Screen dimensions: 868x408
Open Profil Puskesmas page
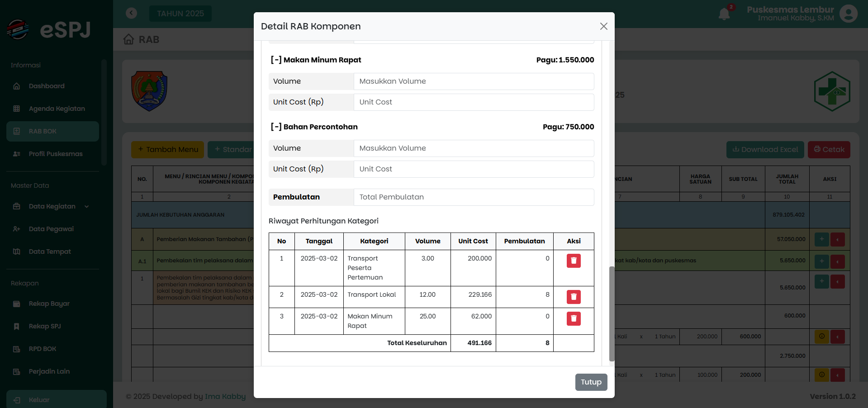(x=52, y=154)
